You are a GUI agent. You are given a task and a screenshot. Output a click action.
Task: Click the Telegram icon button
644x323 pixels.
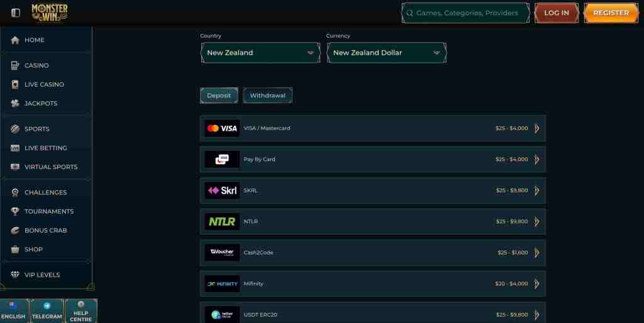(47, 310)
